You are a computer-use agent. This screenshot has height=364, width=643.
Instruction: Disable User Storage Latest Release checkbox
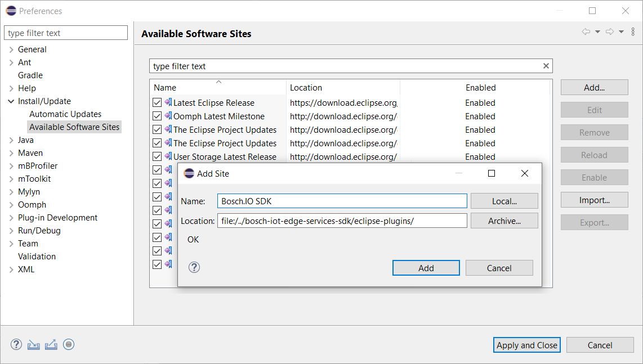[x=157, y=157]
